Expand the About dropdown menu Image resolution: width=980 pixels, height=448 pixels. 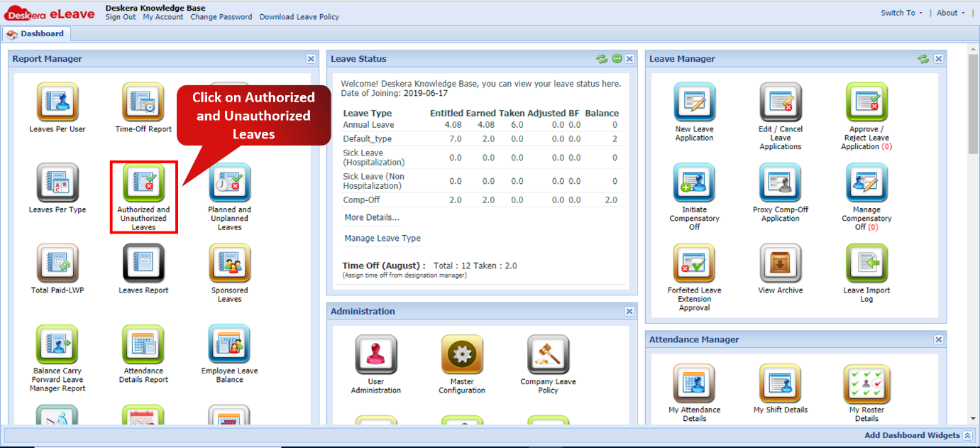[950, 13]
